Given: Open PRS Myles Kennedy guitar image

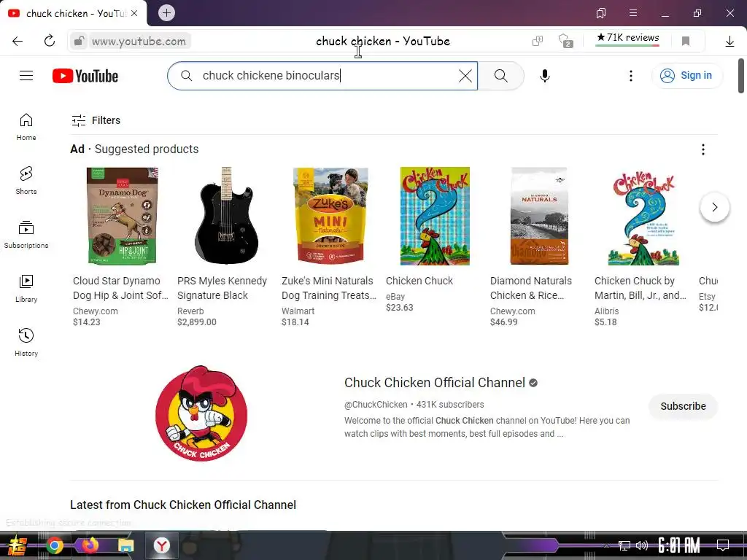Looking at the screenshot, I should point(226,216).
